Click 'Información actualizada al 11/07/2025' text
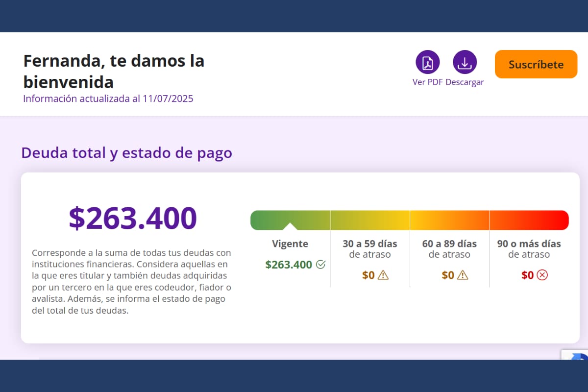588x392 pixels. point(108,98)
